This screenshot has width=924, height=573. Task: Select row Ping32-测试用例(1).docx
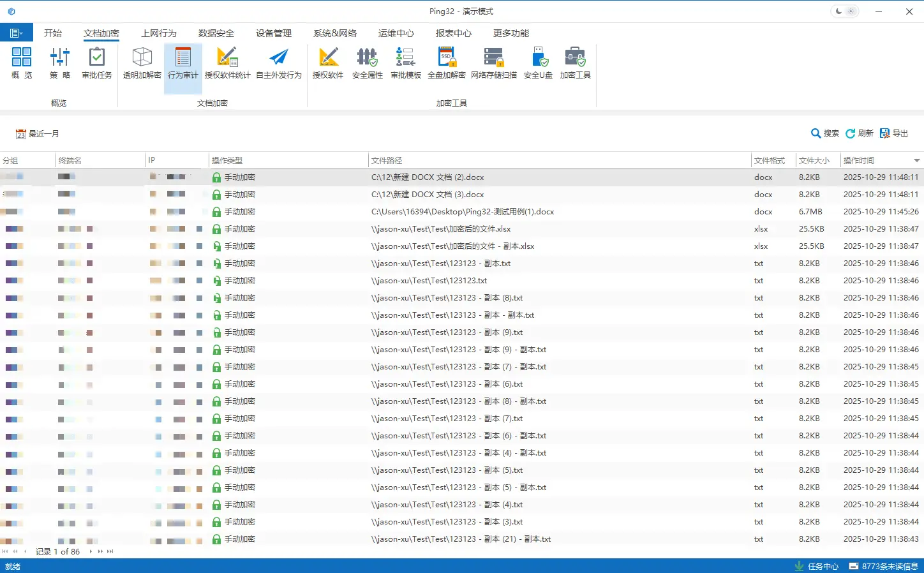[462, 212]
